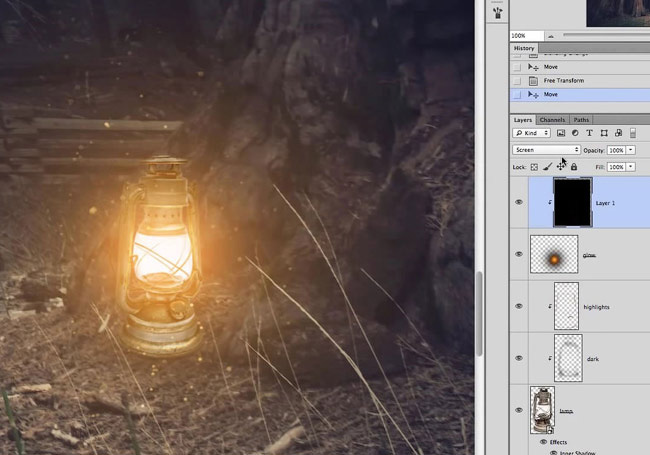Click the black Layer 1 thumbnail
The image size is (650, 455).
click(x=573, y=202)
